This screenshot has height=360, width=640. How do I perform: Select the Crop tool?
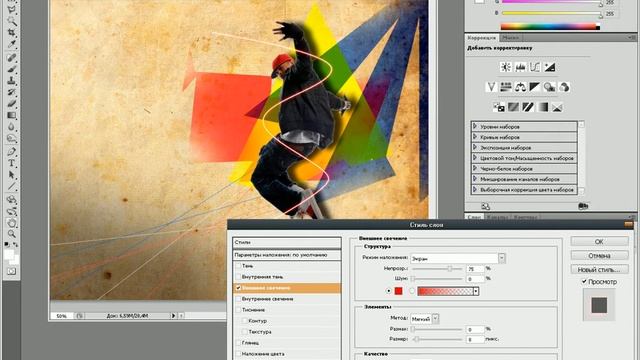coord(12,32)
